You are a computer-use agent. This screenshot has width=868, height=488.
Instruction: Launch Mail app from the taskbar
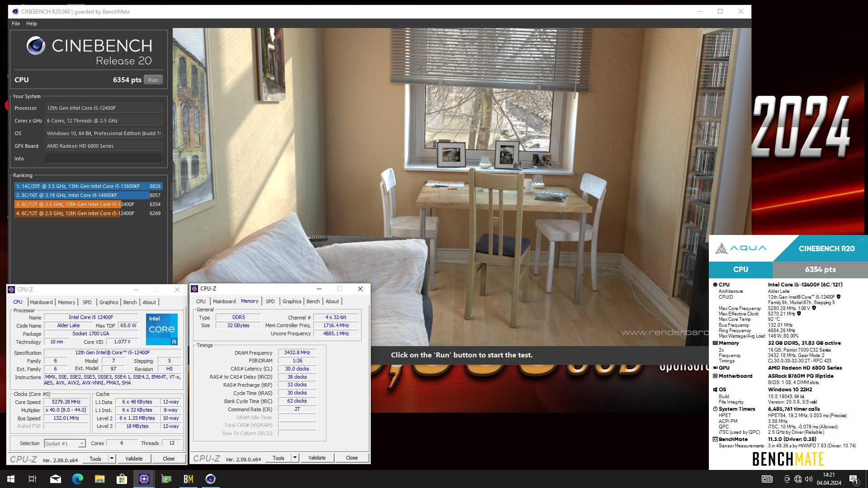[56, 479]
